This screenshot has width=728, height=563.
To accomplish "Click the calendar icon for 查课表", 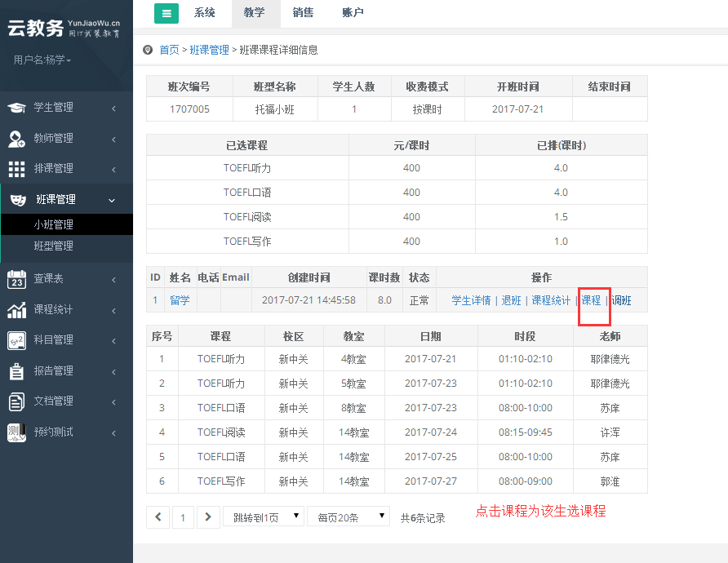I will (16, 279).
